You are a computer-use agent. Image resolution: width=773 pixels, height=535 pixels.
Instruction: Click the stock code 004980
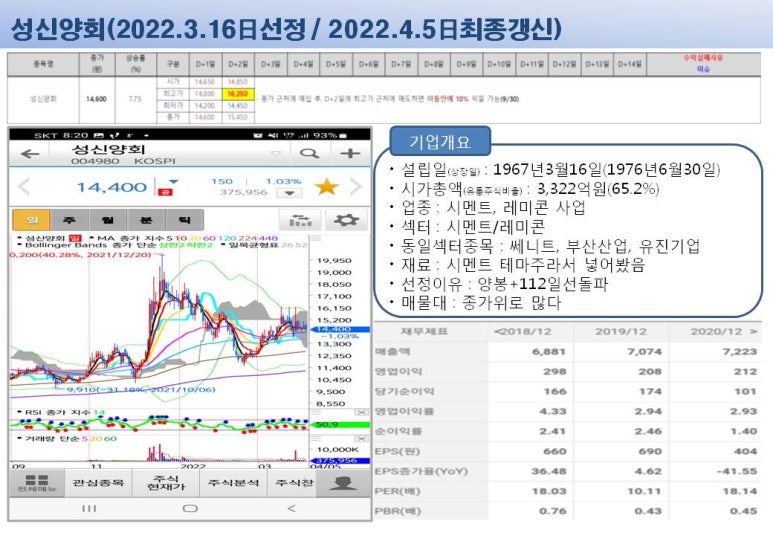pyautogui.click(x=95, y=161)
